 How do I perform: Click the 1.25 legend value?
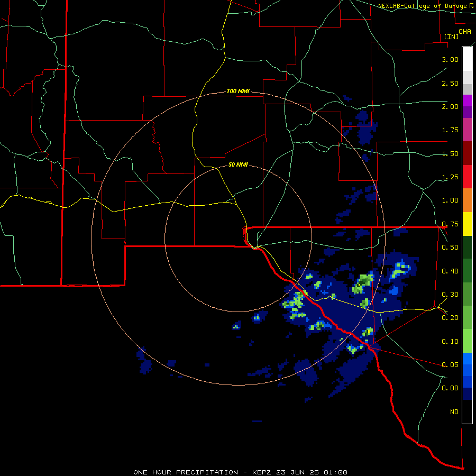point(450,177)
